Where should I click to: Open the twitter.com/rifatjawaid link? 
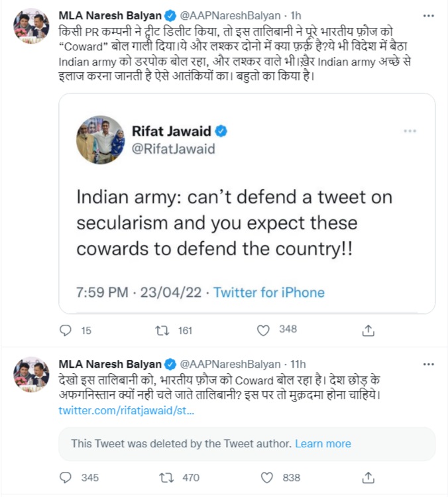[127, 412]
